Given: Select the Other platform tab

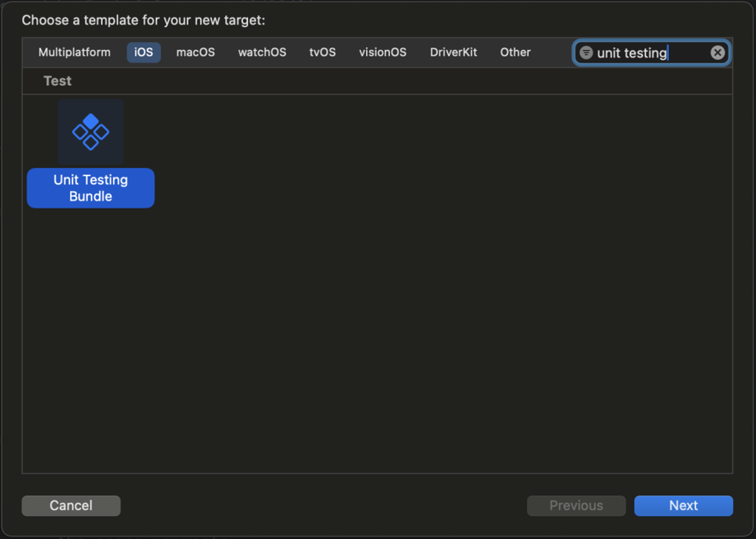Looking at the screenshot, I should pyautogui.click(x=515, y=52).
